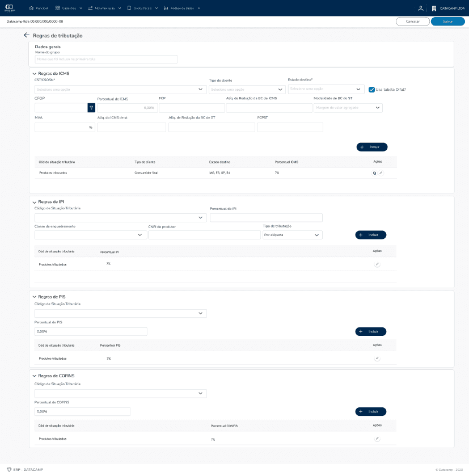Viewport: 469px width, 476px height.
Task: Edit the COFINS rule row pencil icon
Action: click(377, 439)
